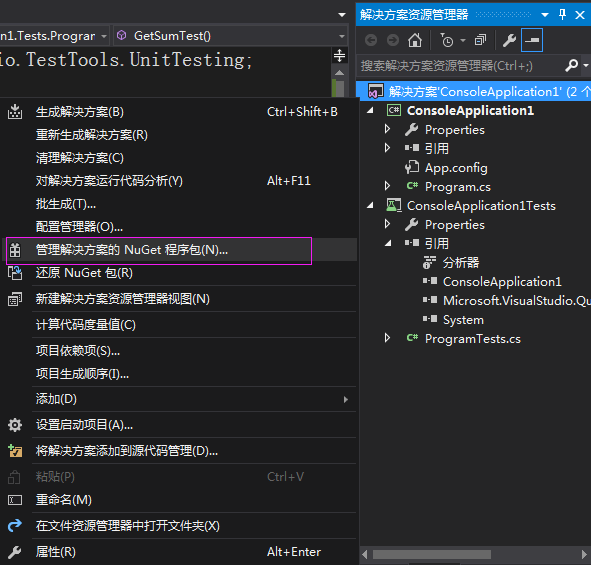Viewport: 591px width, 565px height.
Task: Select 重新生成解决方案(R) from menu
Action: [92, 135]
